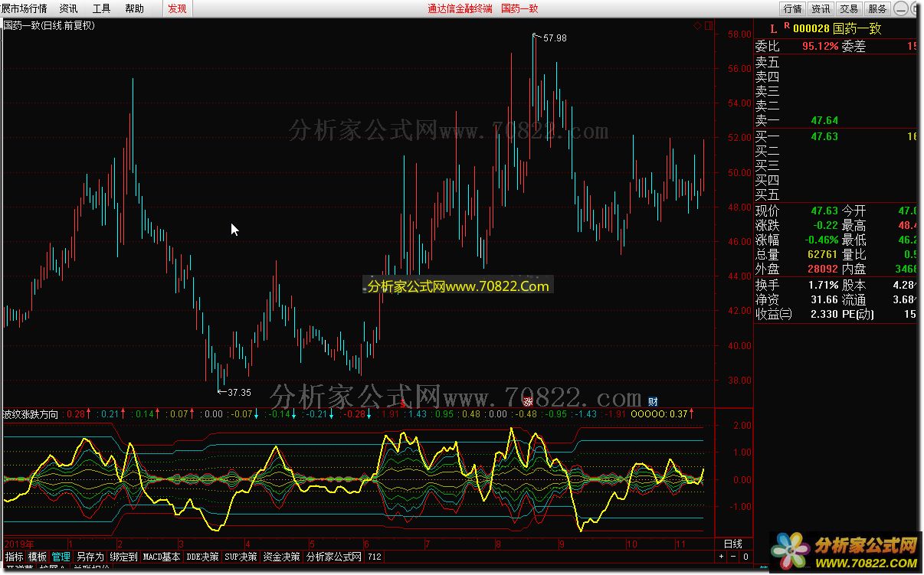Click the red diamond icon above the chart
This screenshot has height=575, width=924.
[x=697, y=26]
